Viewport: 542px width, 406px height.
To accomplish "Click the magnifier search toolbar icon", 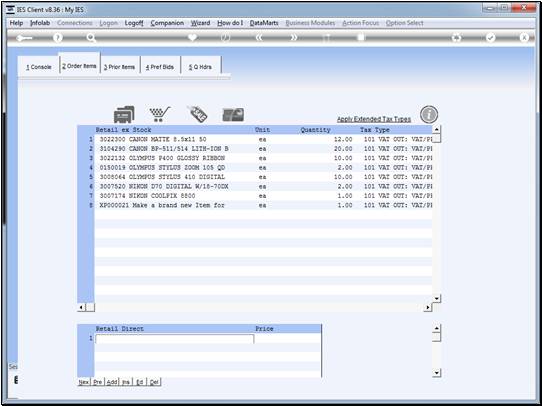I will [x=91, y=38].
